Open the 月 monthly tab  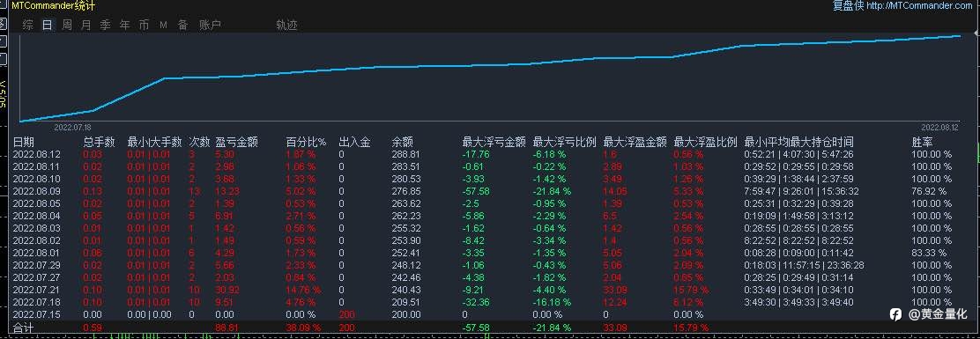coord(86,25)
